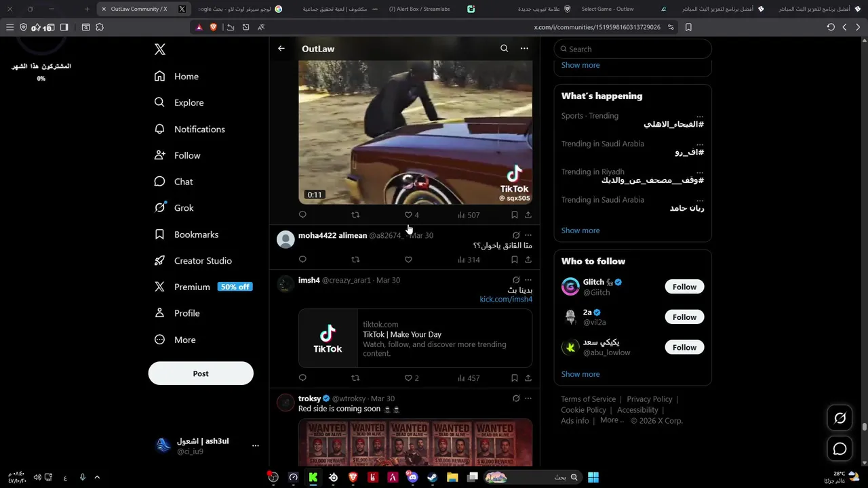
Task: View 314 views analytics
Action: point(469,260)
